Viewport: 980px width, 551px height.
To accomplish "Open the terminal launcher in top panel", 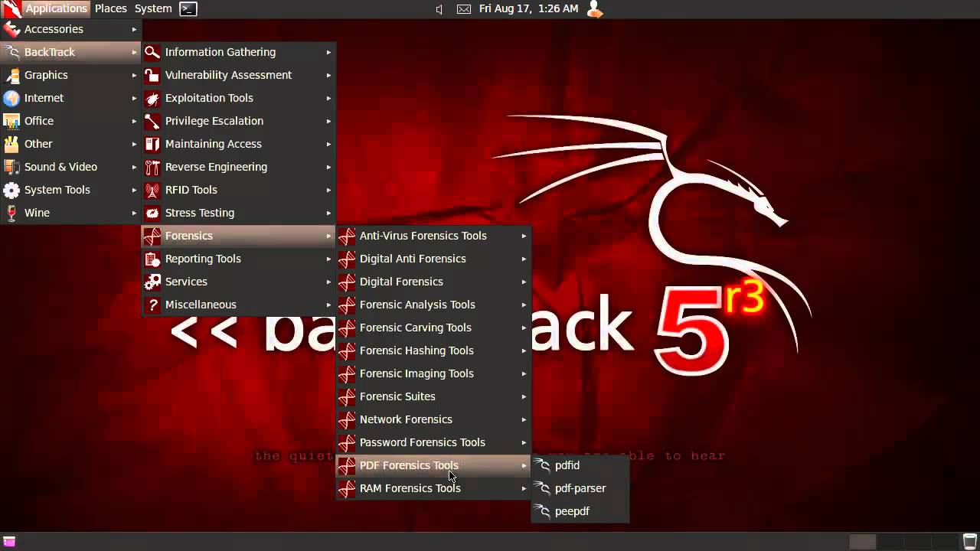I will [188, 9].
